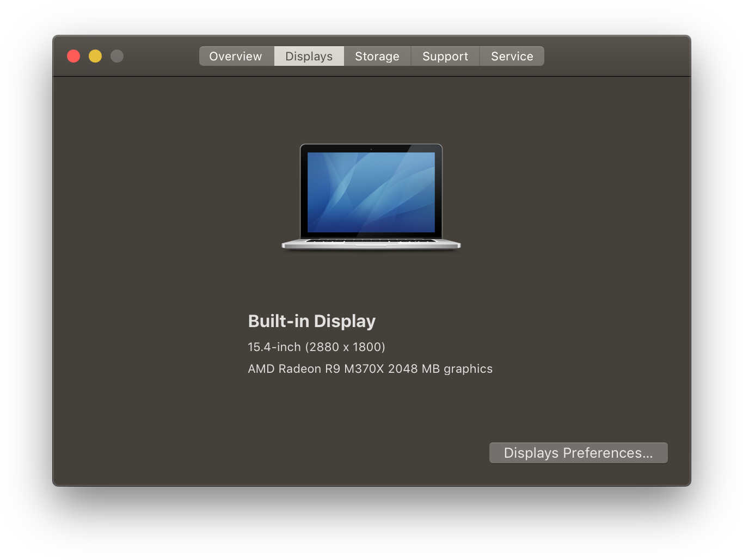Click the yellow traffic light control
Screen dimensions: 743x560
coord(95,56)
